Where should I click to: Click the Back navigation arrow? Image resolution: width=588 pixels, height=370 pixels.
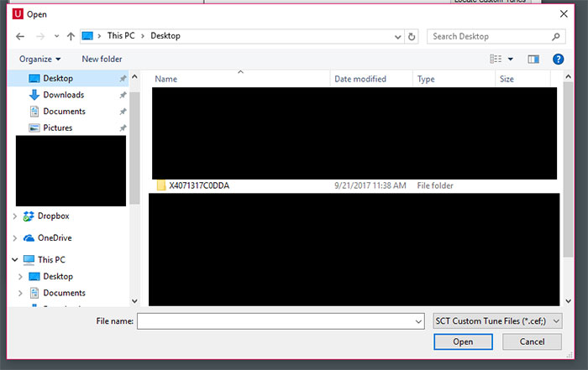(19, 37)
